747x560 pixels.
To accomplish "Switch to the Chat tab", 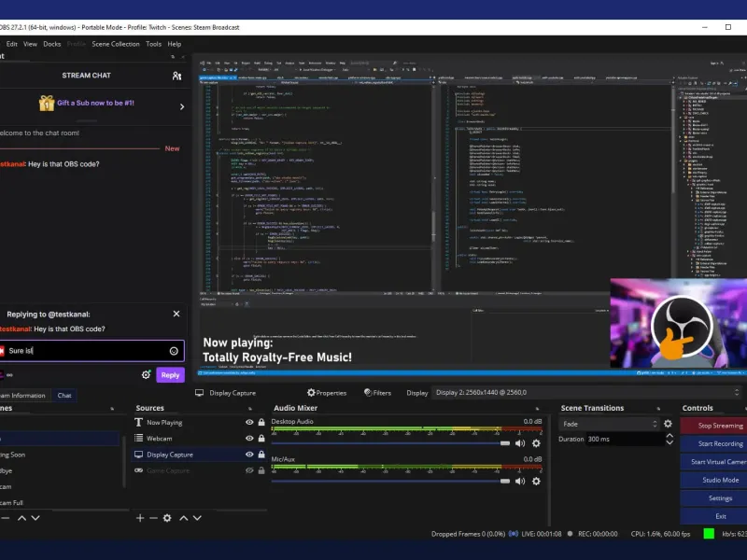I will 64,395.
